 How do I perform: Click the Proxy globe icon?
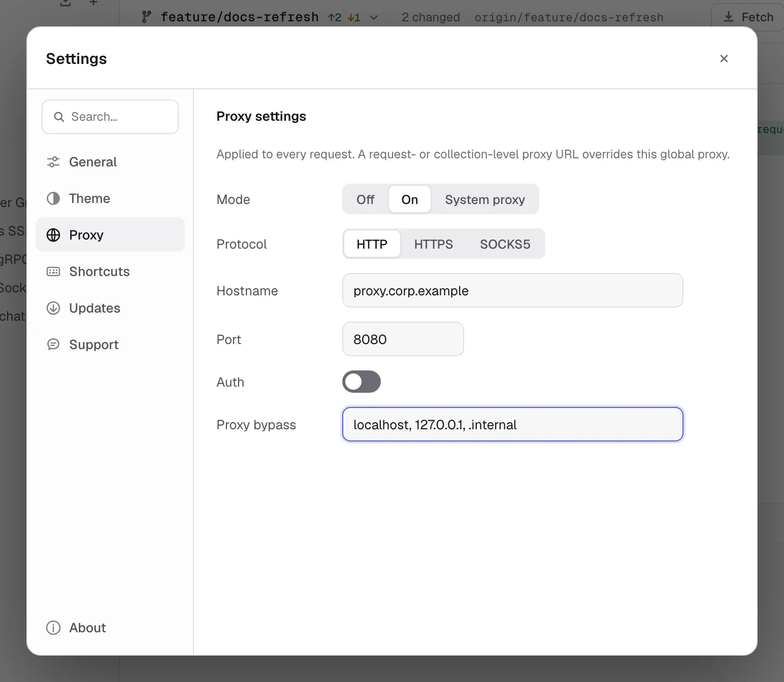point(53,235)
